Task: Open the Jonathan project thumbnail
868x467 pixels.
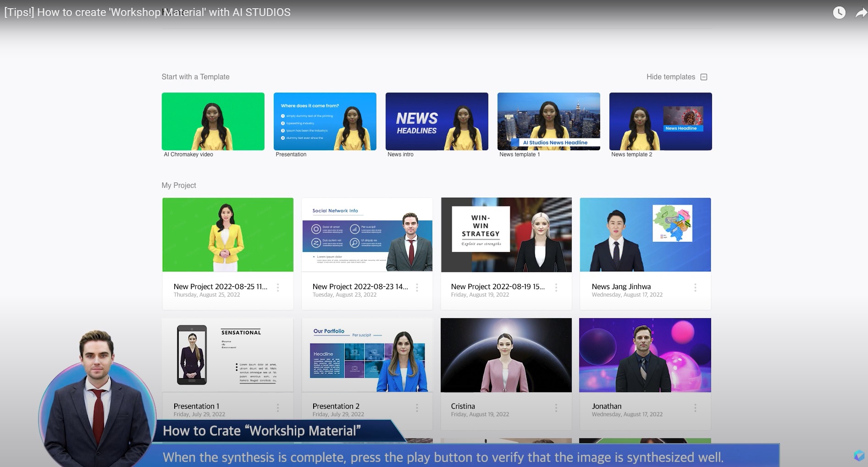Action: [645, 355]
